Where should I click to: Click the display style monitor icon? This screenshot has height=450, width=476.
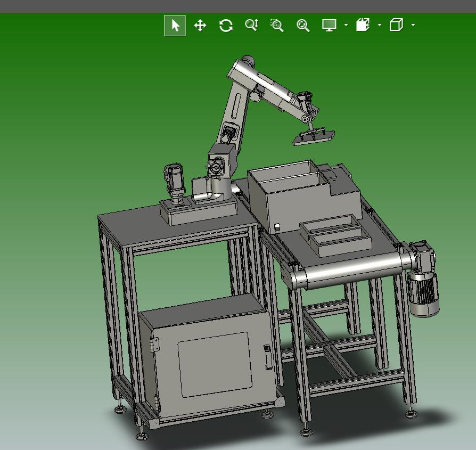click(329, 25)
